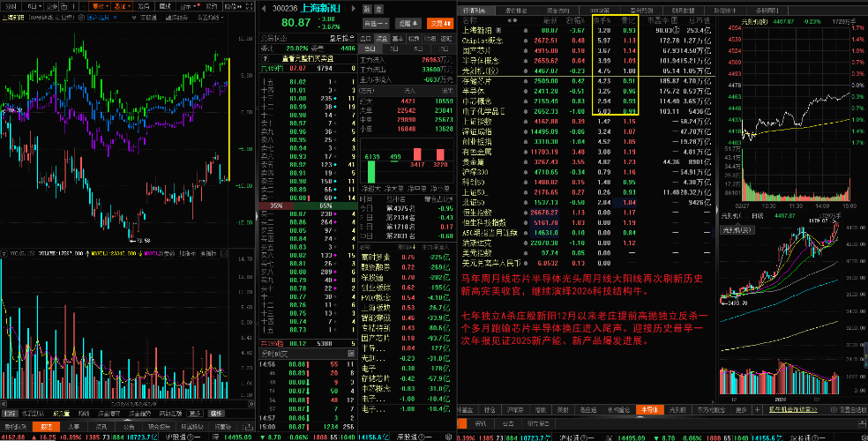Select 存储芯片 row in quote list
The width and height of the screenshot is (868, 441).
click(x=587, y=81)
